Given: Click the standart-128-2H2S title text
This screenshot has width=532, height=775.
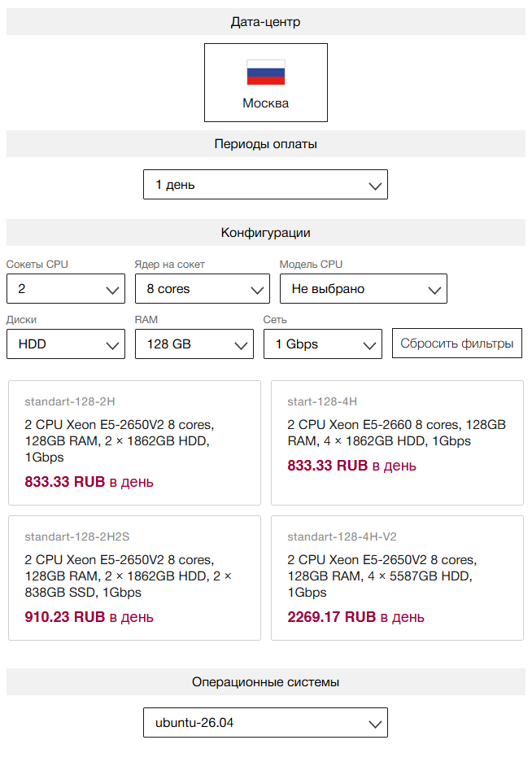Looking at the screenshot, I should (x=77, y=536).
